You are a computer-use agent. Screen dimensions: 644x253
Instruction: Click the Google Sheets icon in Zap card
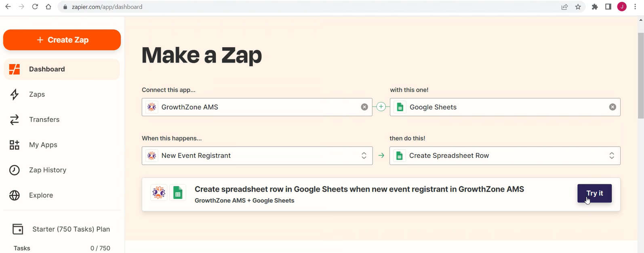click(178, 193)
